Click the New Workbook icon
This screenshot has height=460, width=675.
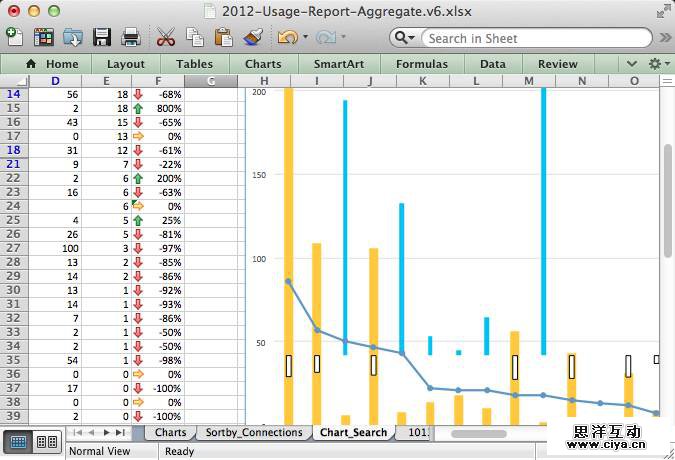pos(14,37)
